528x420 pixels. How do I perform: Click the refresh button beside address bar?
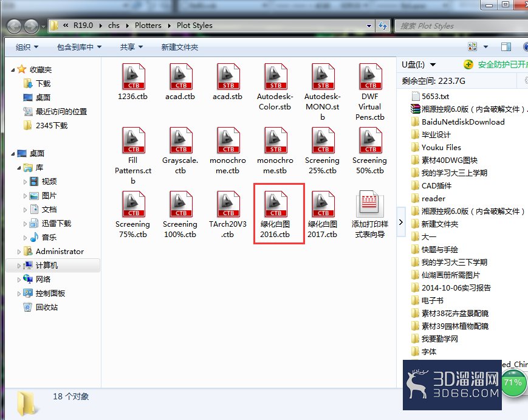383,26
